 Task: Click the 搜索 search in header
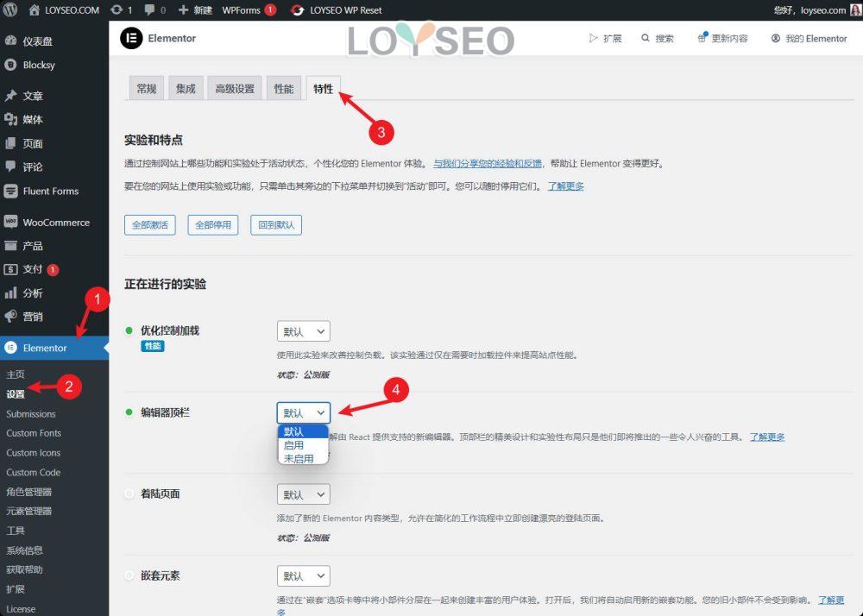pos(657,39)
